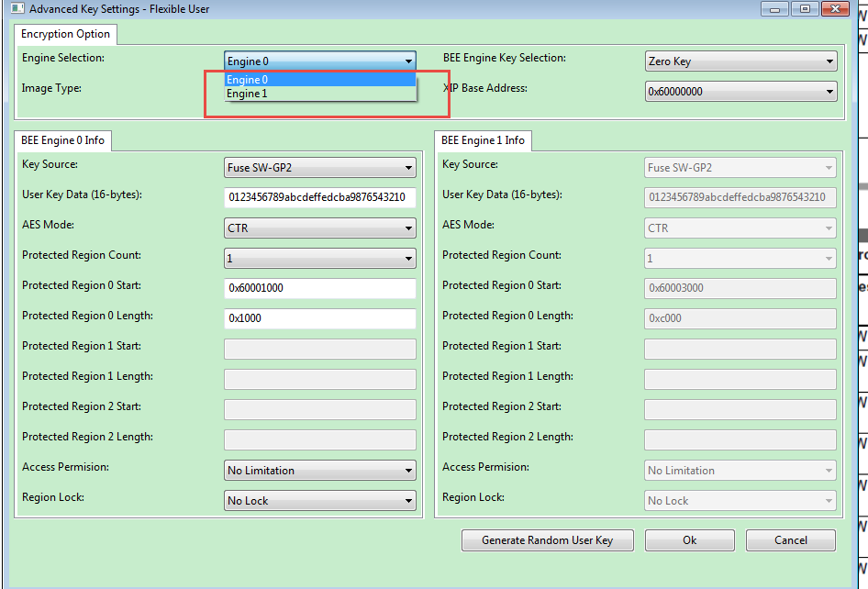This screenshot has width=868, height=589.
Task: Click the window icon in the title bar
Action: (x=17, y=8)
